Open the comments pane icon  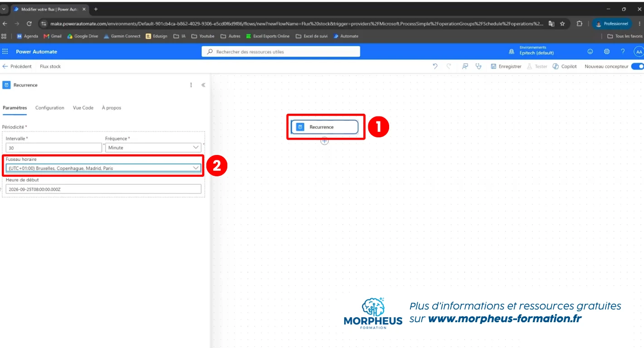pos(465,66)
